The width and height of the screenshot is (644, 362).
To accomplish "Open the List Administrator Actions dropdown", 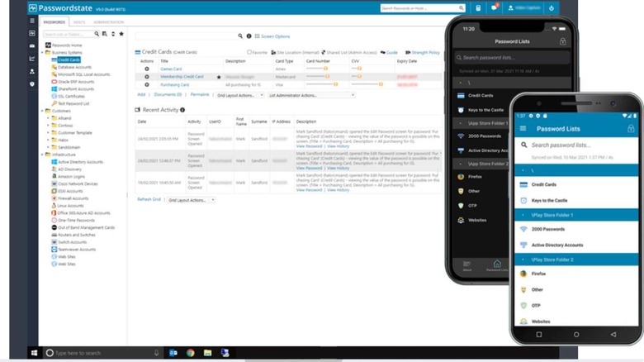I will coord(311,95).
